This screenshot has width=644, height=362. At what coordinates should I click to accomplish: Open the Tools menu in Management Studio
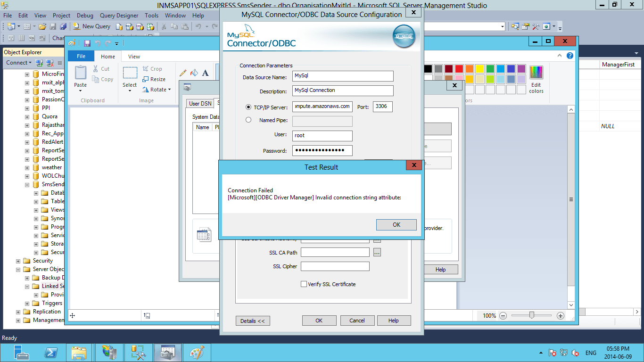[x=151, y=16]
